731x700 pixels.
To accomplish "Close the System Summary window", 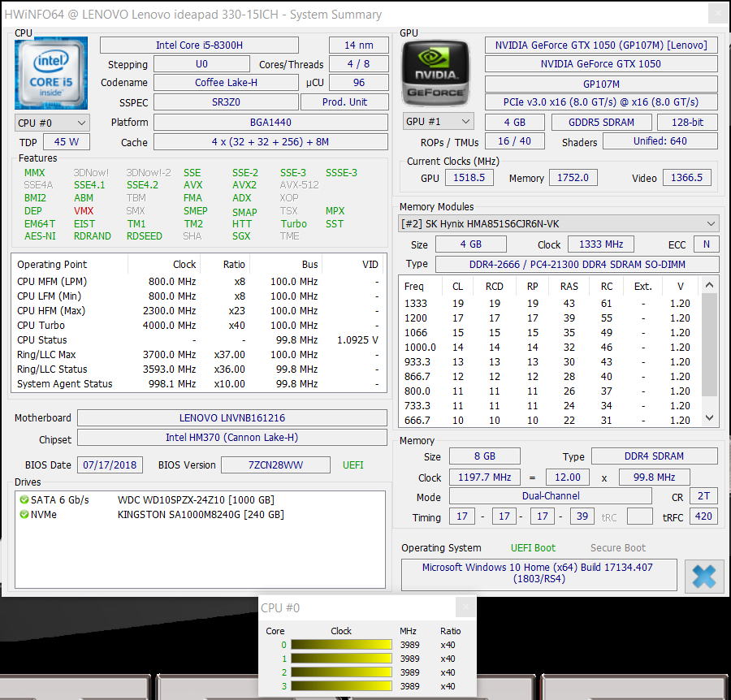I will point(717,14).
